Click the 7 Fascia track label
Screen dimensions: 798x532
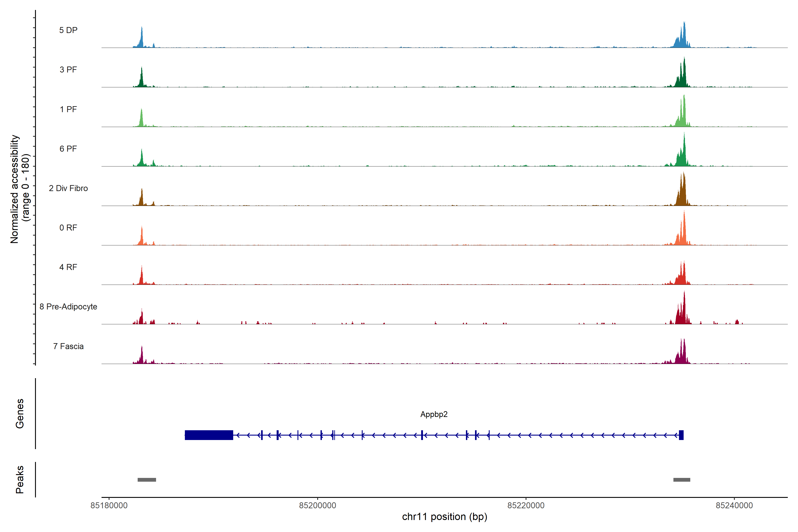coord(68,346)
